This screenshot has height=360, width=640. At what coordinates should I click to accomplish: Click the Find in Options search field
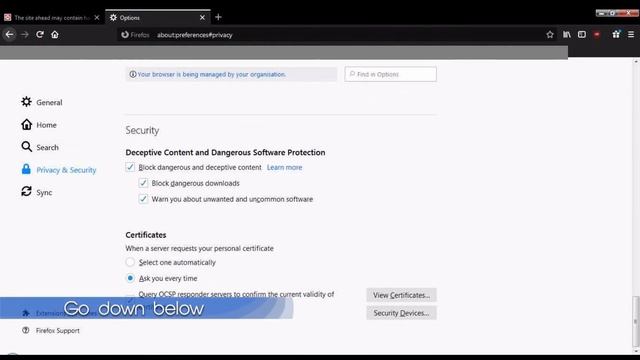[390, 74]
